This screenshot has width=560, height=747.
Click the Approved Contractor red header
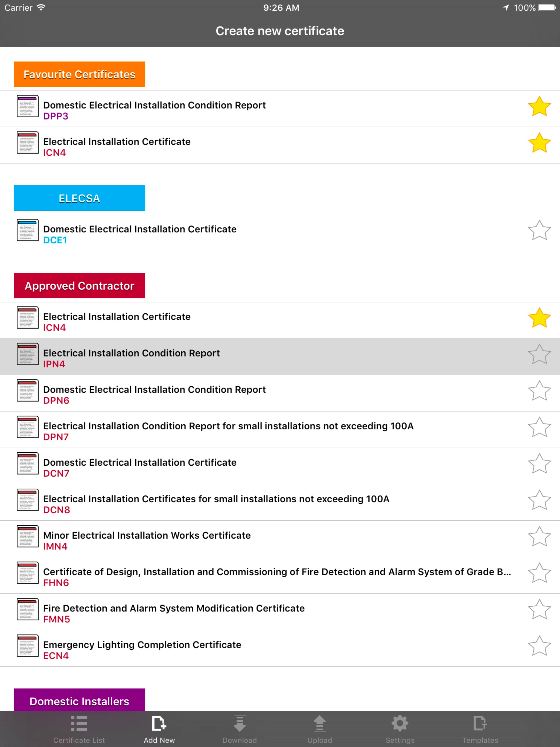click(x=79, y=286)
